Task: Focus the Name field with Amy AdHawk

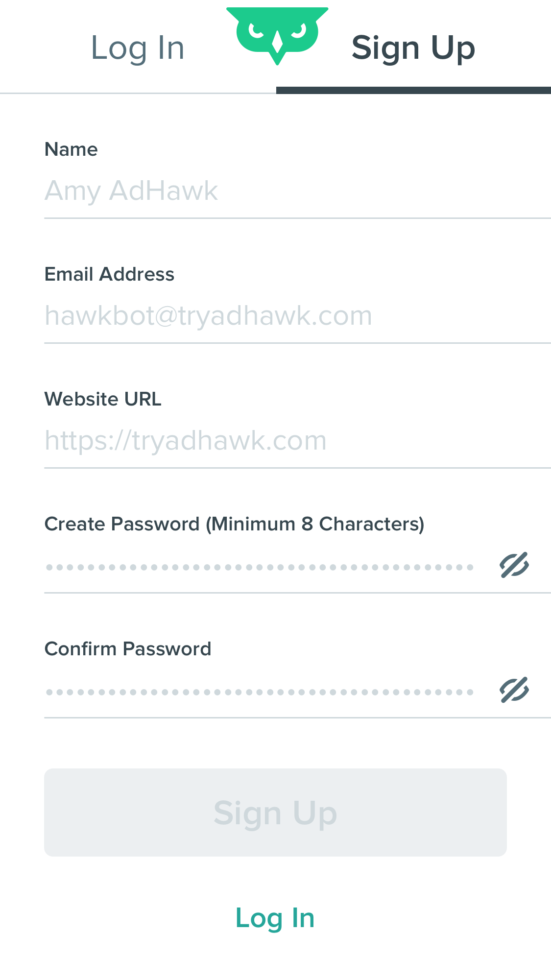Action: point(297,191)
